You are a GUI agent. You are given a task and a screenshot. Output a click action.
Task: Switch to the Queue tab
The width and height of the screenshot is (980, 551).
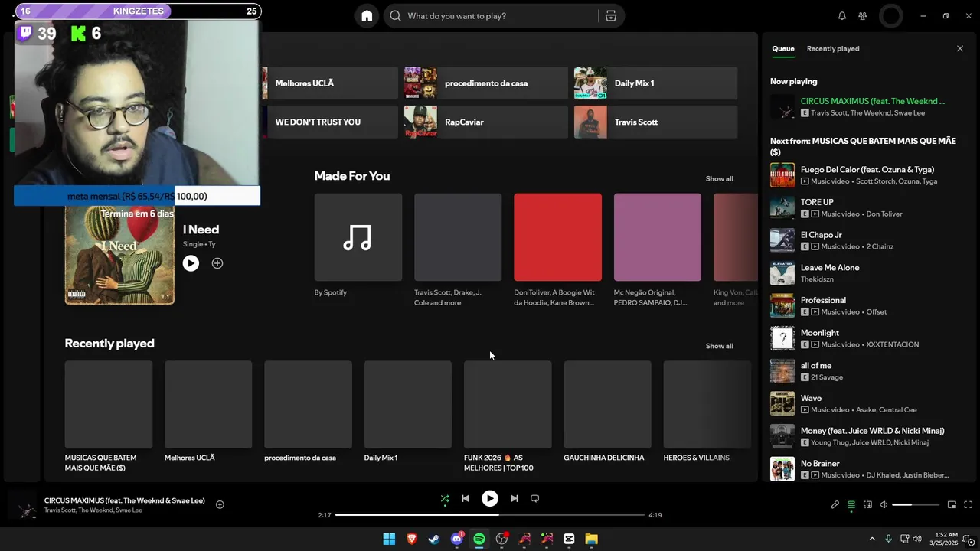[782, 48]
